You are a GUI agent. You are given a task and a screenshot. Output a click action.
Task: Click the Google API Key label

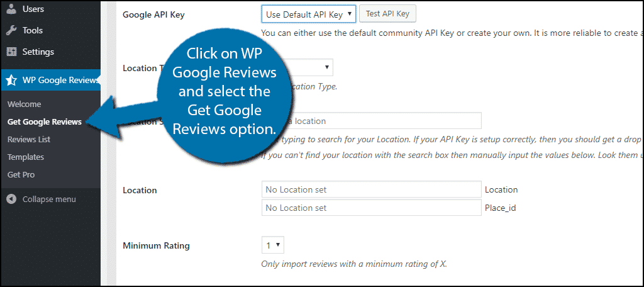[x=153, y=15]
